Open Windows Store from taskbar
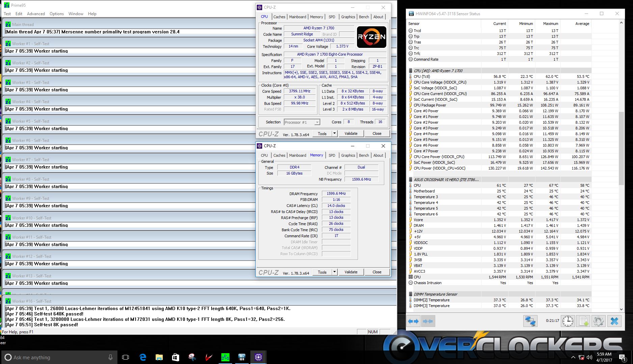This screenshot has width=633, height=364. 175,357
